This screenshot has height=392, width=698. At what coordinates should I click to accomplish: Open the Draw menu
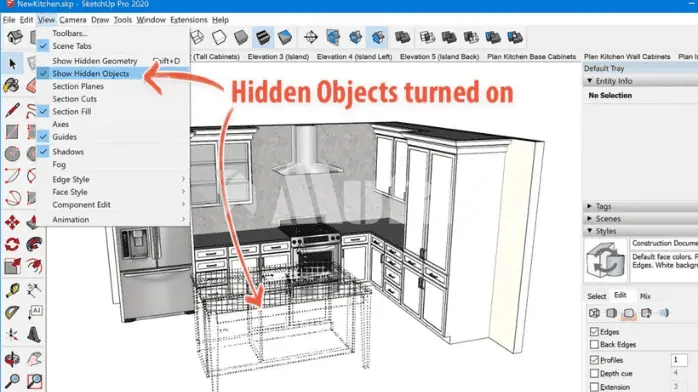tap(100, 20)
